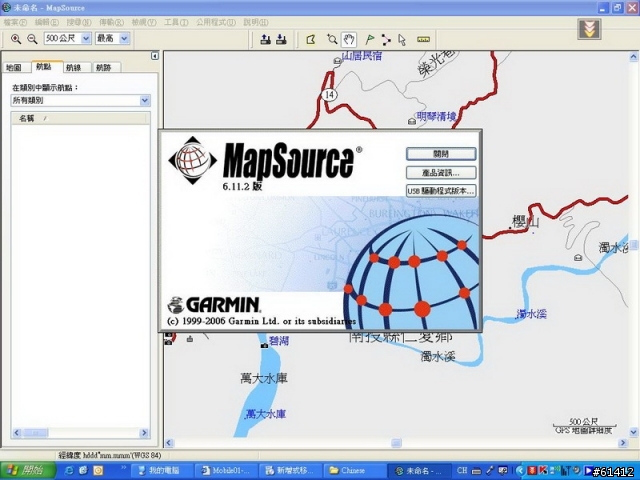Open the 說明 menu
Image resolution: width=640 pixels, height=480 pixels.
click(x=256, y=22)
